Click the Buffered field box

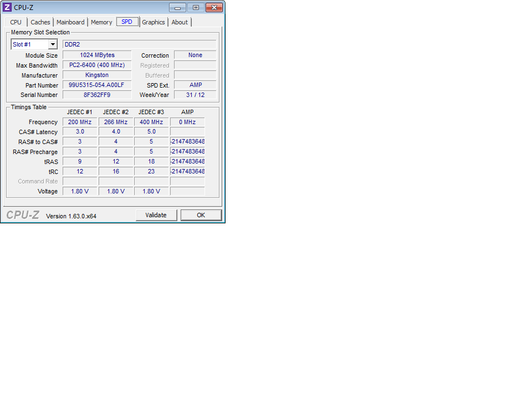click(x=195, y=75)
